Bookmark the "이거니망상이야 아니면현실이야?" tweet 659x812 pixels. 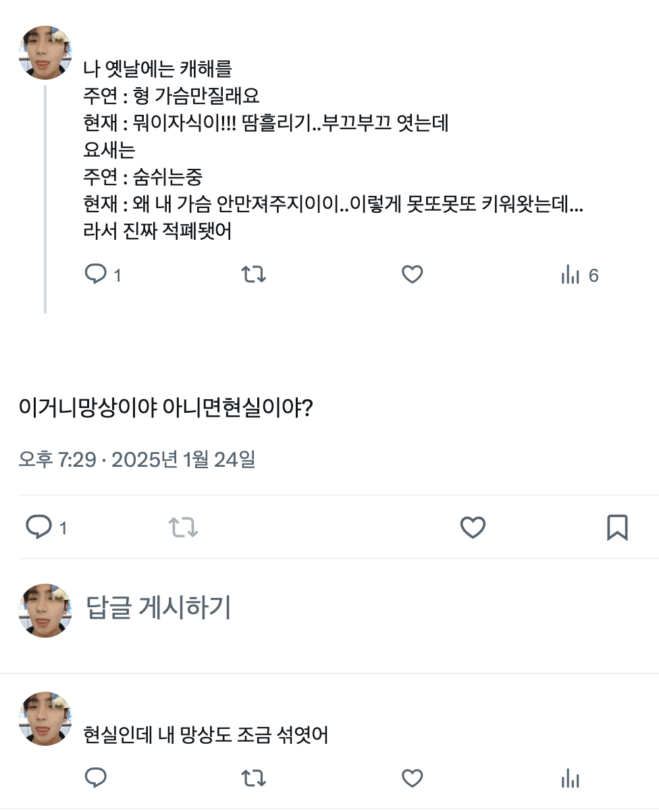[x=617, y=527]
